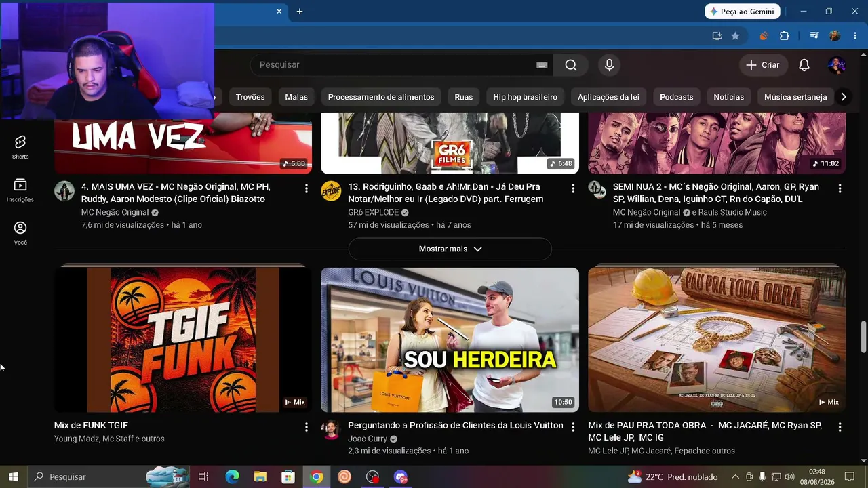Open Perguntando a Profissão de Clientes title
This screenshot has height=488, width=868.
tap(456, 426)
